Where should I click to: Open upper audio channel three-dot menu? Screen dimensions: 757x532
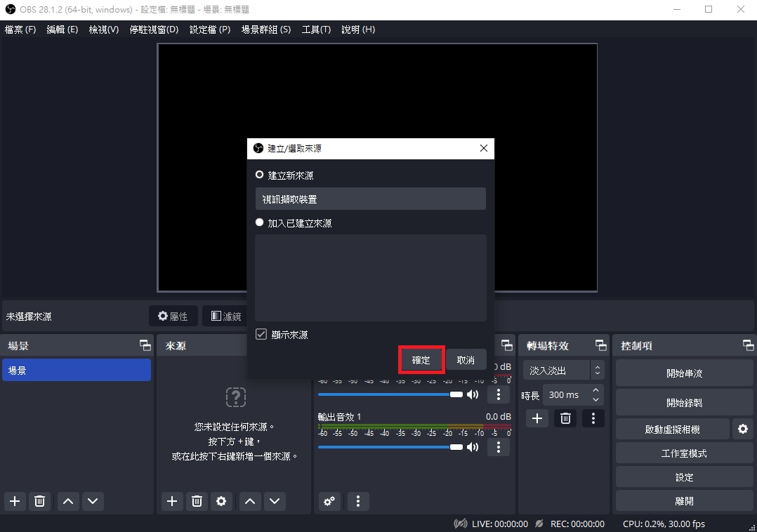[x=499, y=394]
